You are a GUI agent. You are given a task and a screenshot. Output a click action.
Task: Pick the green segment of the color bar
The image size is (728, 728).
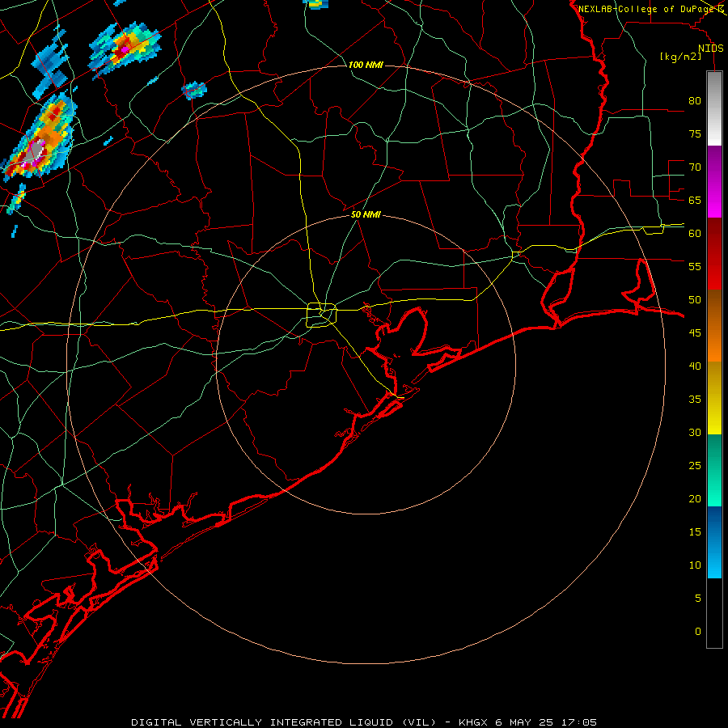pos(714,470)
